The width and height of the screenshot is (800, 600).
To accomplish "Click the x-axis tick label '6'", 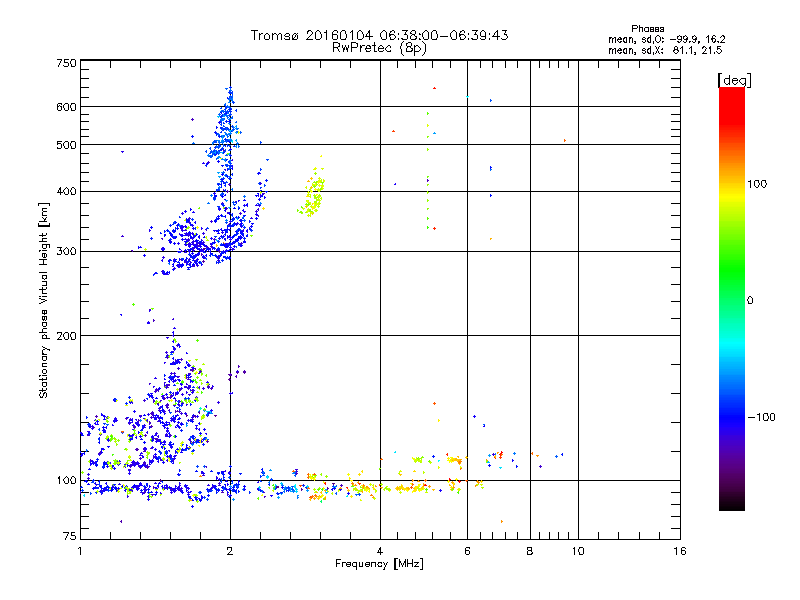I will [467, 551].
